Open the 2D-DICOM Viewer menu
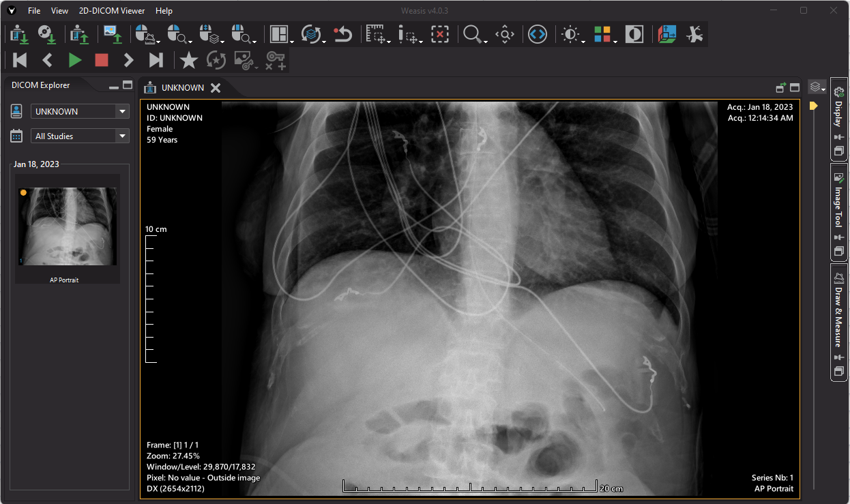Image resolution: width=850 pixels, height=504 pixels. (x=112, y=11)
